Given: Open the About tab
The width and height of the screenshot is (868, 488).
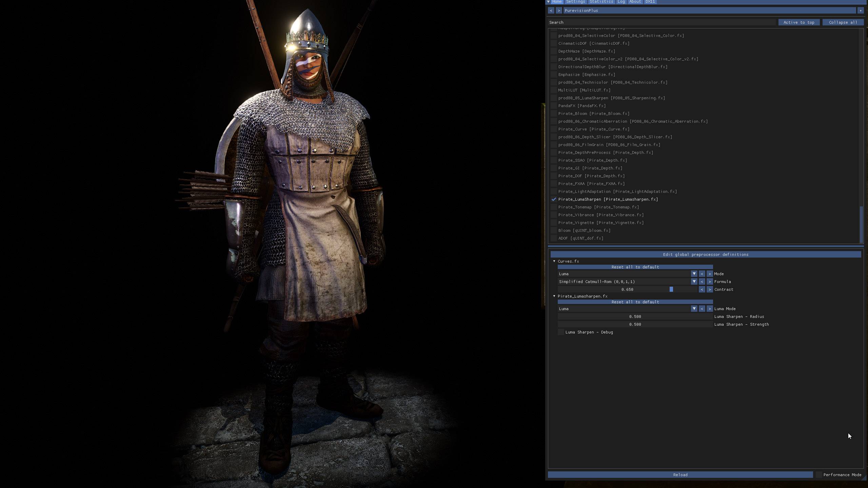Looking at the screenshot, I should point(635,2).
